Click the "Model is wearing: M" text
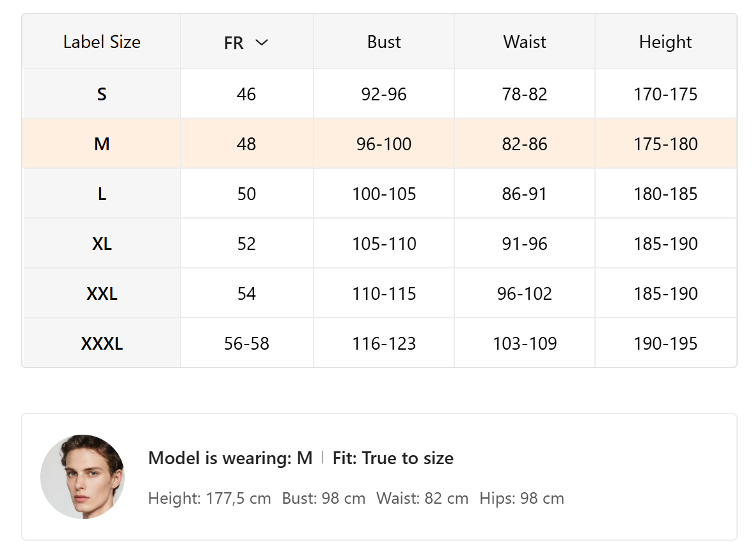 (x=230, y=458)
